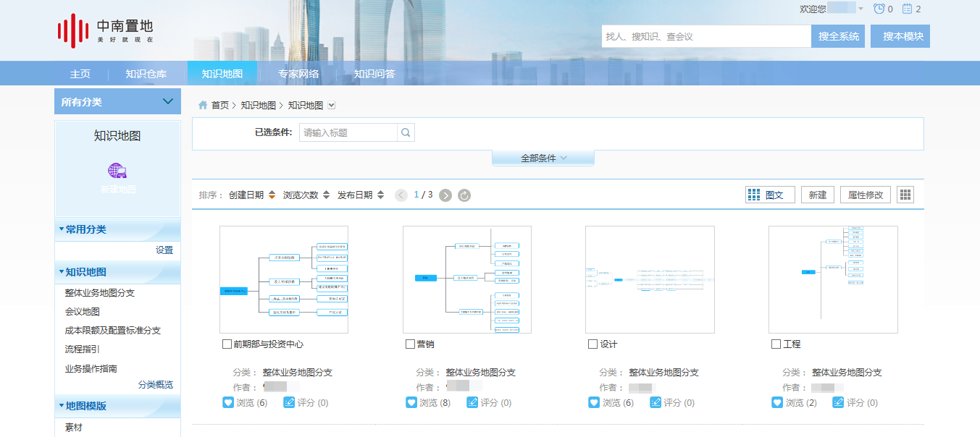Switch to the 知识仓库 tab
The height and width of the screenshot is (437, 980).
tap(146, 74)
